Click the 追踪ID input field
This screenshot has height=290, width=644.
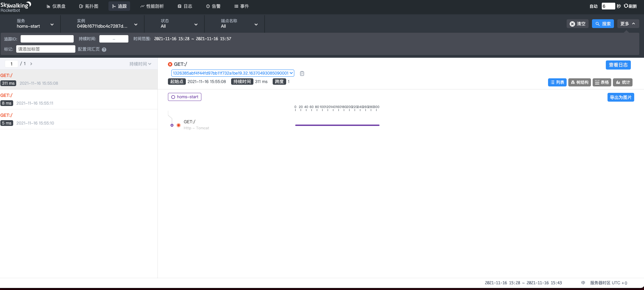click(x=47, y=39)
